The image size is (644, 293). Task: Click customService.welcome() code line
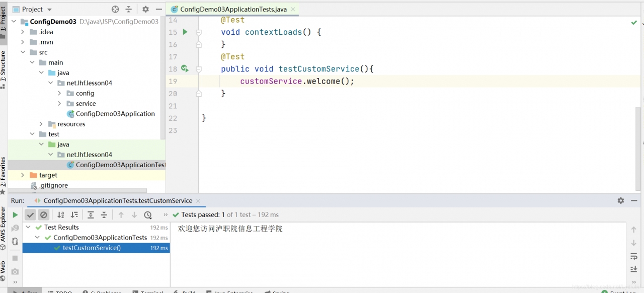[297, 81]
